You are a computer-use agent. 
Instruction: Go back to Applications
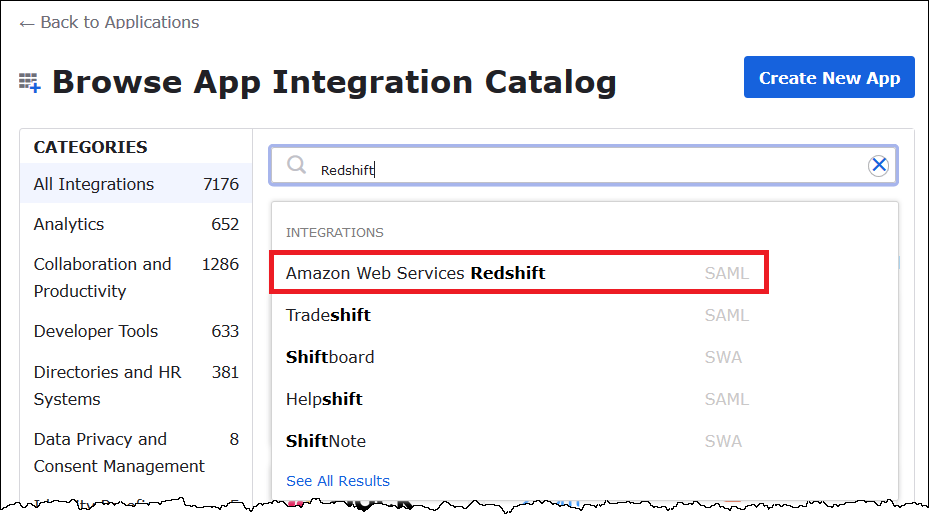[x=109, y=22]
